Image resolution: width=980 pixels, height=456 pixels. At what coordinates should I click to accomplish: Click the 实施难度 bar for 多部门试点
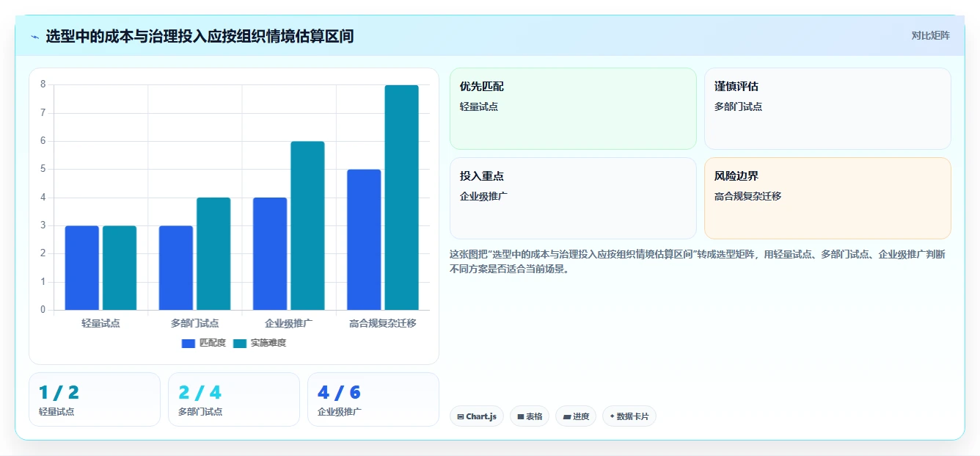(213, 254)
